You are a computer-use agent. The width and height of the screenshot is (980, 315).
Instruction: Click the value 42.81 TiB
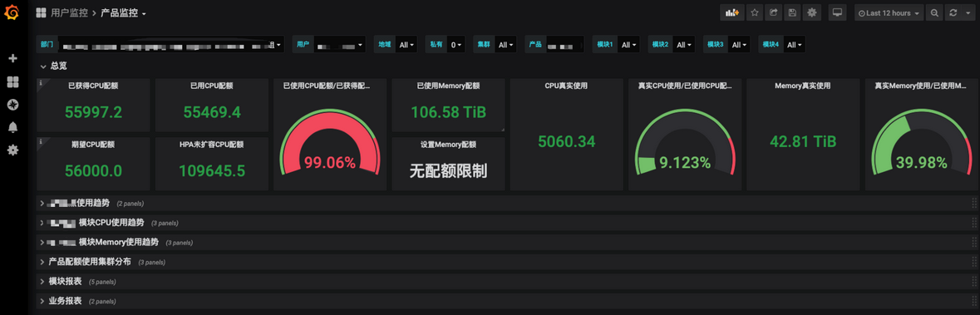[x=802, y=142]
